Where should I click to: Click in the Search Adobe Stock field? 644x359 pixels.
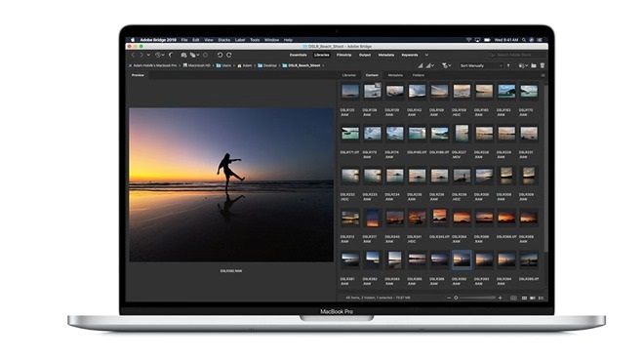[517, 55]
